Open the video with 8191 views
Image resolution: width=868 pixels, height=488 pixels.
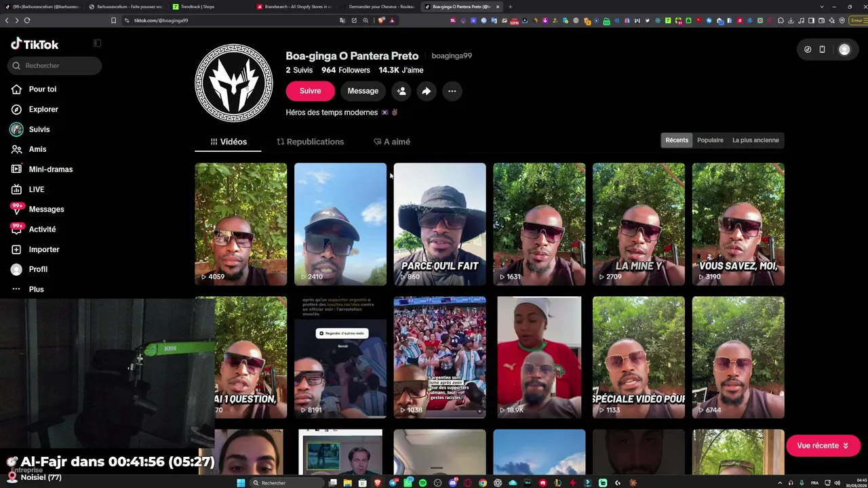pos(340,357)
